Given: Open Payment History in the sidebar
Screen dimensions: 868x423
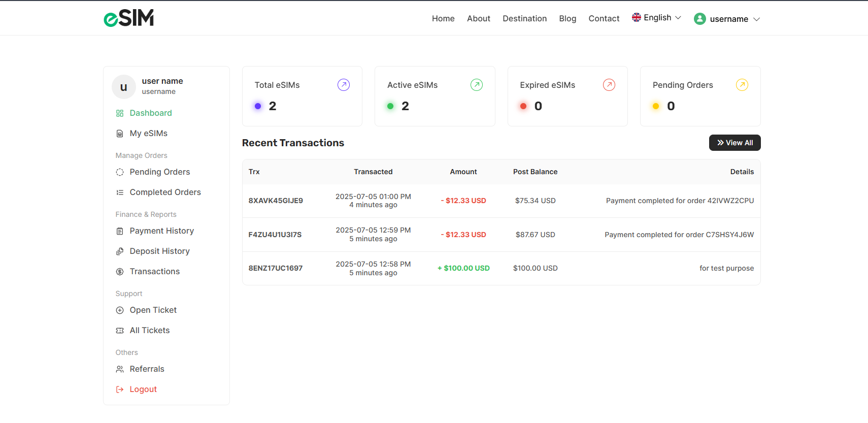Looking at the screenshot, I should (161, 231).
